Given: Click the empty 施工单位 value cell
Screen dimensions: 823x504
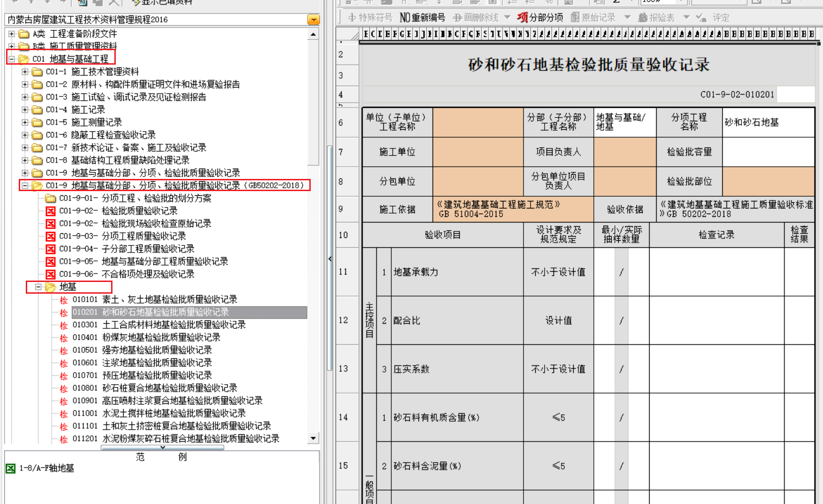Looking at the screenshot, I should (478, 152).
